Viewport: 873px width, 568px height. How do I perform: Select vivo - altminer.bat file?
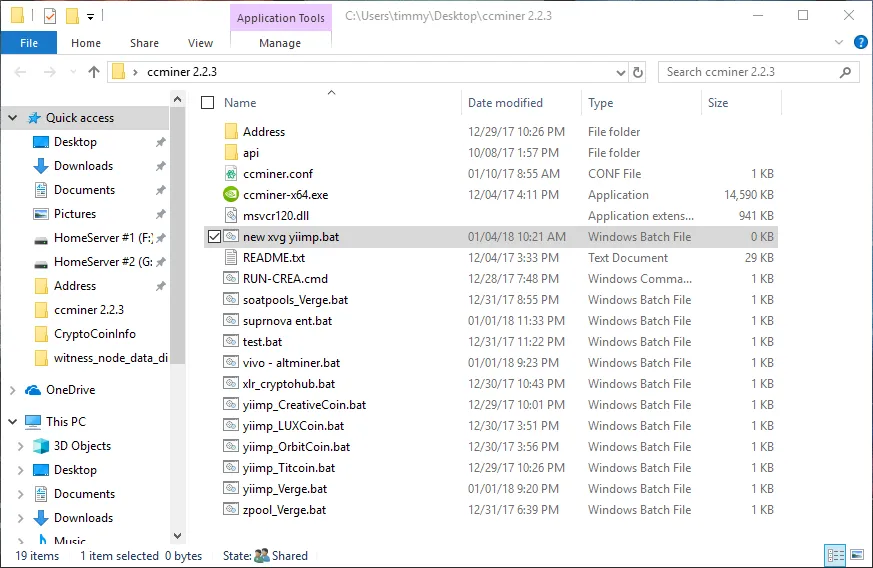[x=291, y=363]
